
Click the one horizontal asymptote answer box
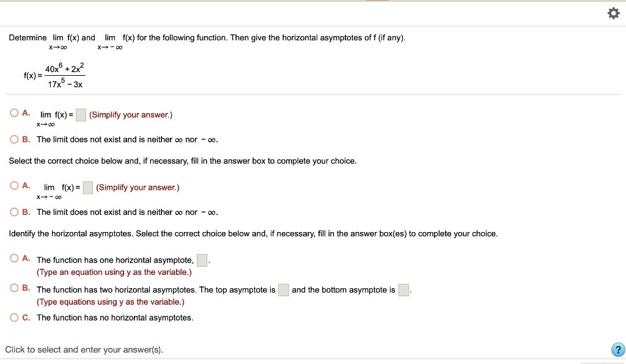coord(202,260)
